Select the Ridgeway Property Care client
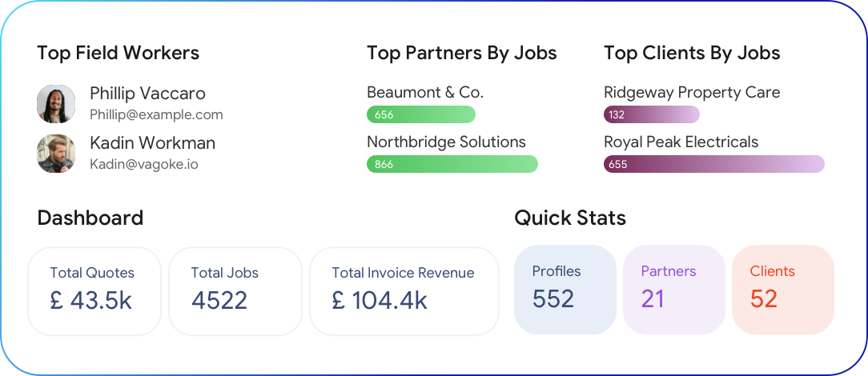The height and width of the screenshot is (376, 868). (692, 92)
